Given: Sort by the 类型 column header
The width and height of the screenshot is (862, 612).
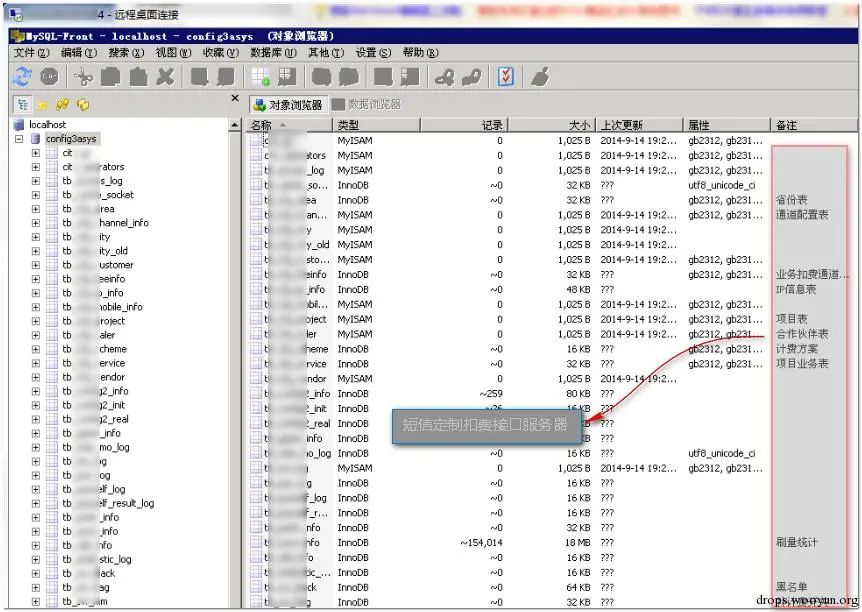Looking at the screenshot, I should point(348,125).
